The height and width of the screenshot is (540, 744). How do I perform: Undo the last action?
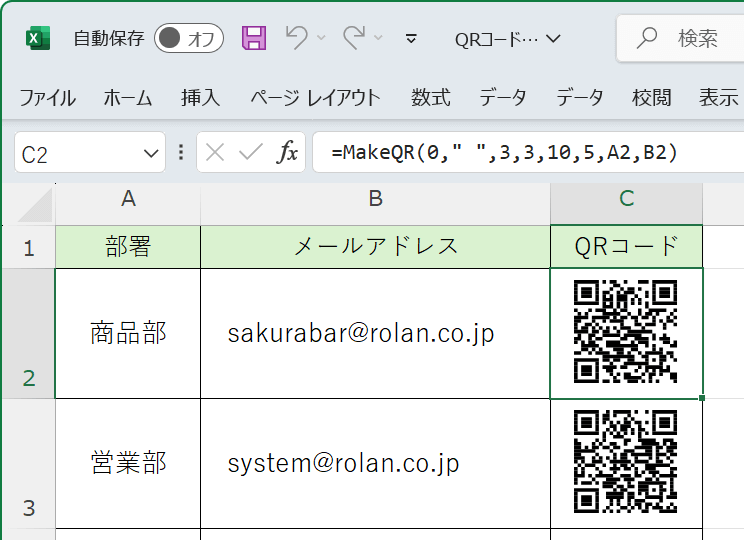(x=297, y=37)
